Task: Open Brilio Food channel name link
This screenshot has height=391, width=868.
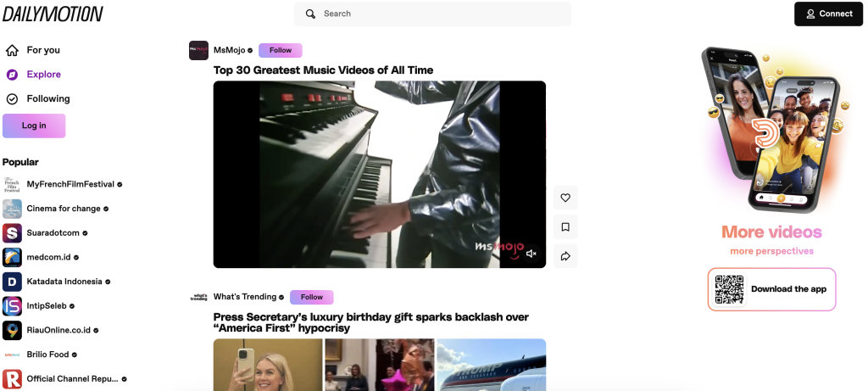Action: 47,355
